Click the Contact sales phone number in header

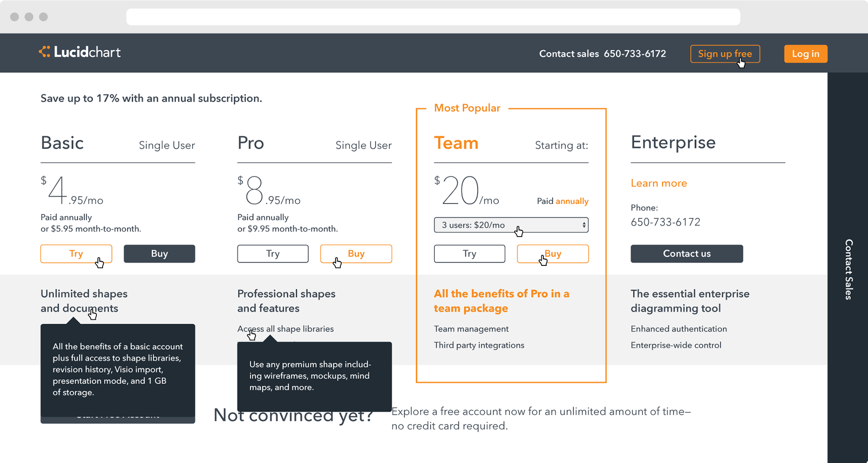(635, 54)
